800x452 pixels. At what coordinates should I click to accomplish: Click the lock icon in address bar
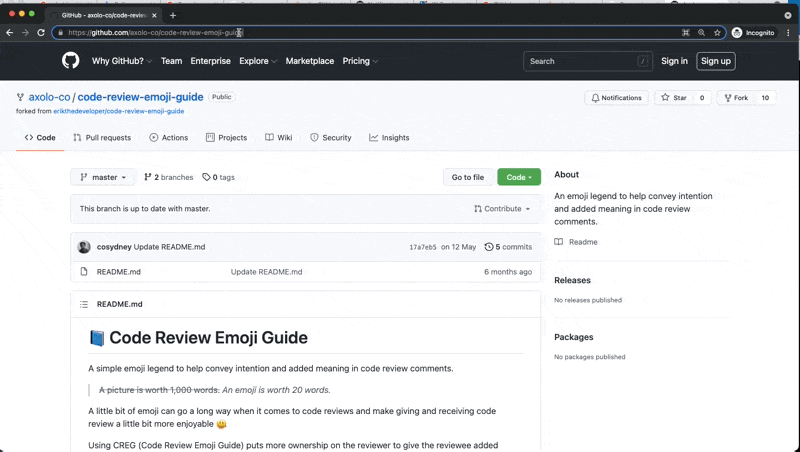click(60, 33)
